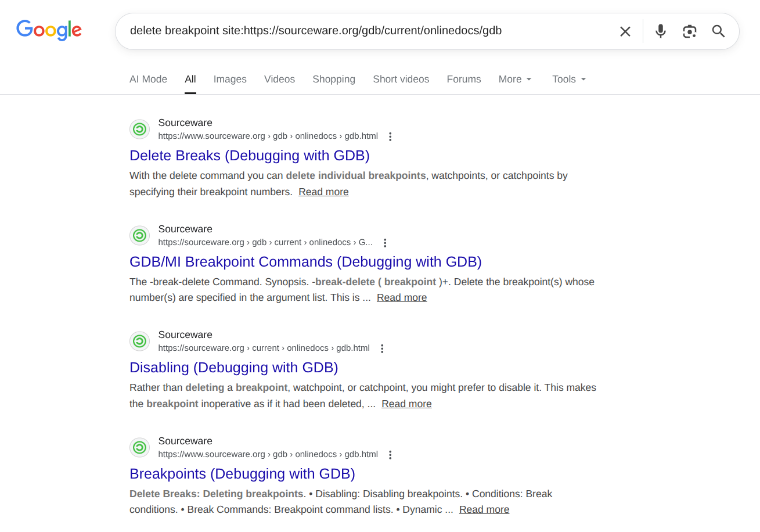Submit search with magnifying glass icon
This screenshot has width=760, height=532.
coord(718,31)
